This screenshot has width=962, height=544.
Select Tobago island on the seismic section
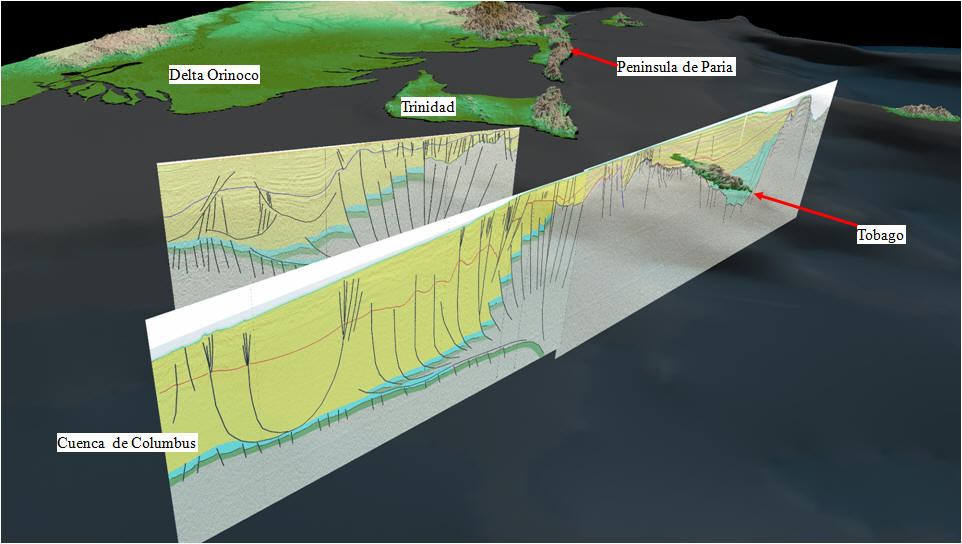(712, 174)
